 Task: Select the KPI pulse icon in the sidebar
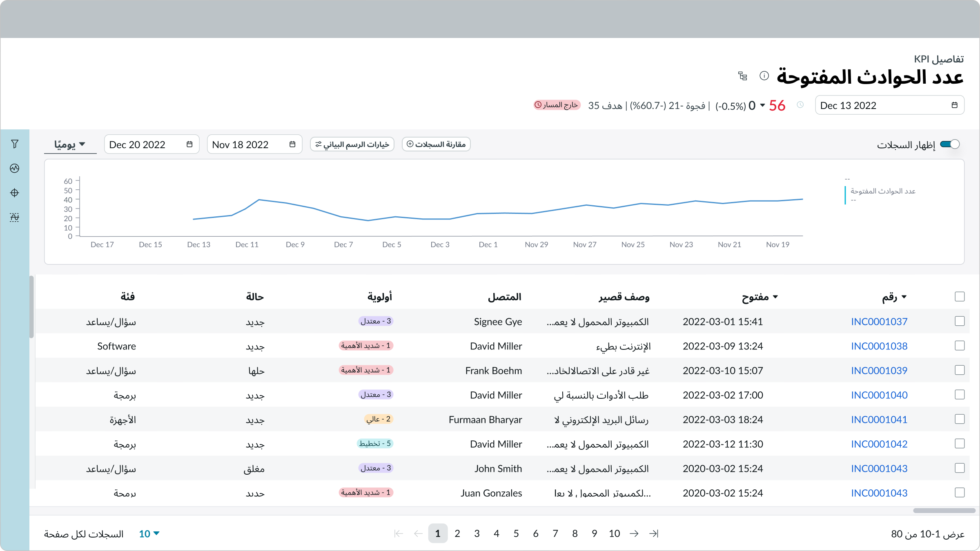coord(15,168)
